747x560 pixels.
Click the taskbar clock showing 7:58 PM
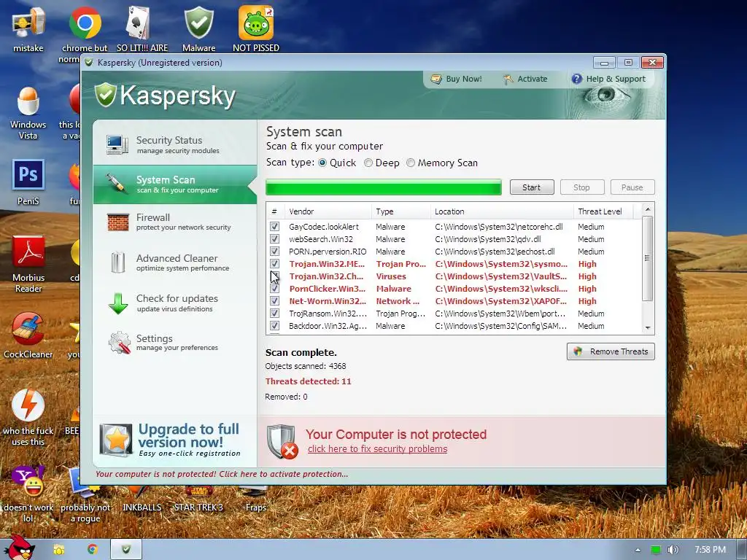click(x=710, y=550)
